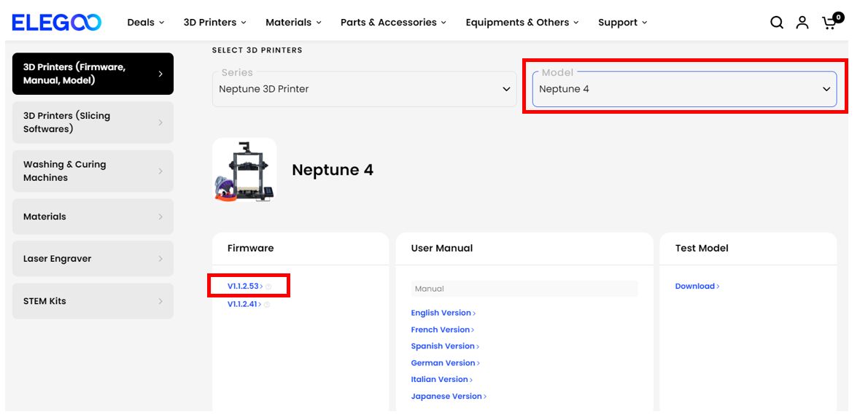The image size is (868, 417).
Task: Open the Model dropdown showing Neptune 4
Action: (x=684, y=89)
